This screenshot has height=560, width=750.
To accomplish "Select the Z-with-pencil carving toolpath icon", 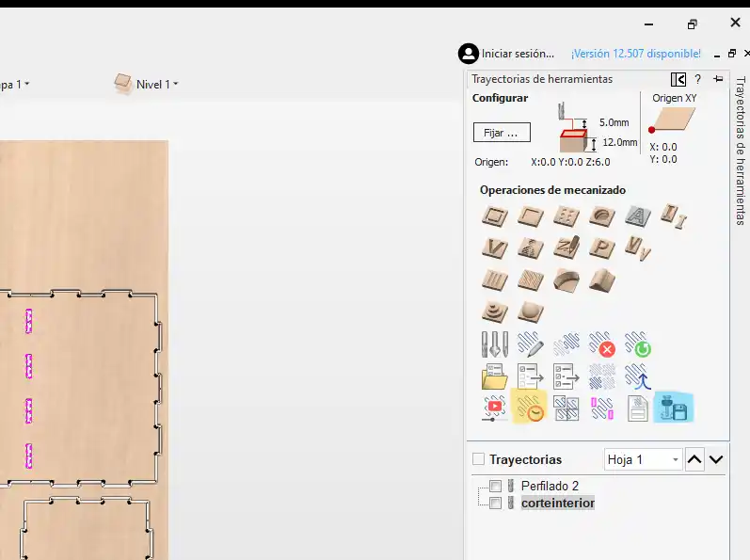I will 566,248.
